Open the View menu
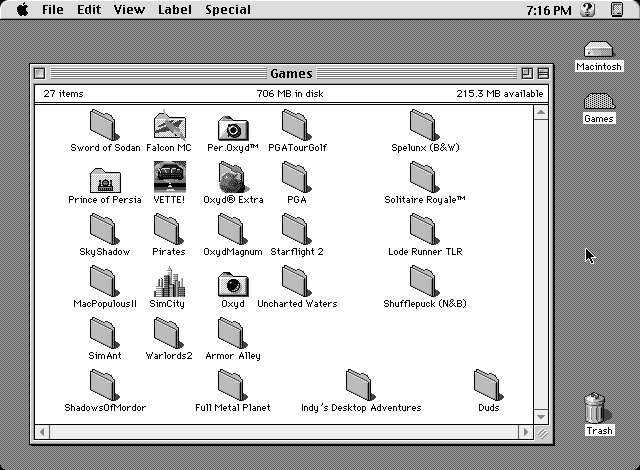 (x=129, y=9)
